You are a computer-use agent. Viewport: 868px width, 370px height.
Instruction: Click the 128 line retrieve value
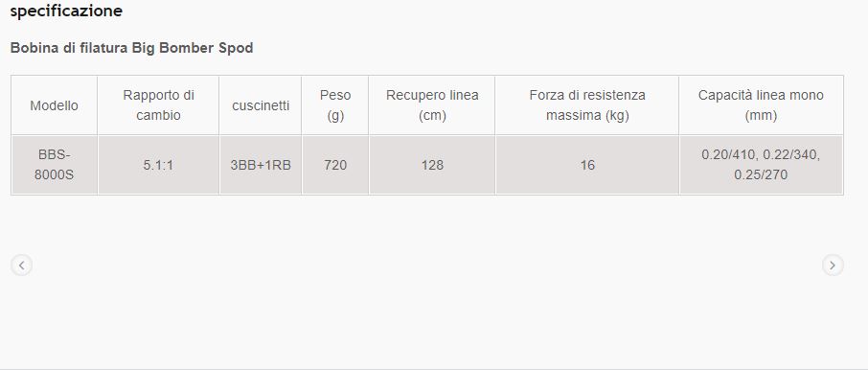(x=432, y=165)
